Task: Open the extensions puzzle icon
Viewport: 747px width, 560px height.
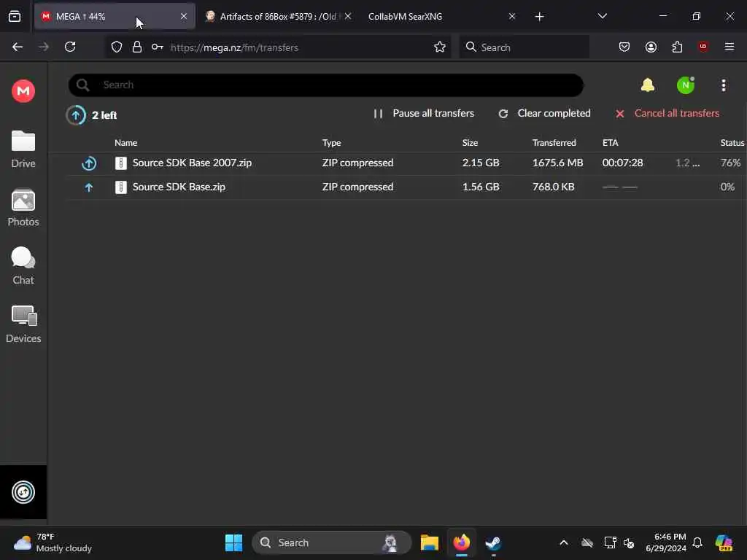Action: 677,47
